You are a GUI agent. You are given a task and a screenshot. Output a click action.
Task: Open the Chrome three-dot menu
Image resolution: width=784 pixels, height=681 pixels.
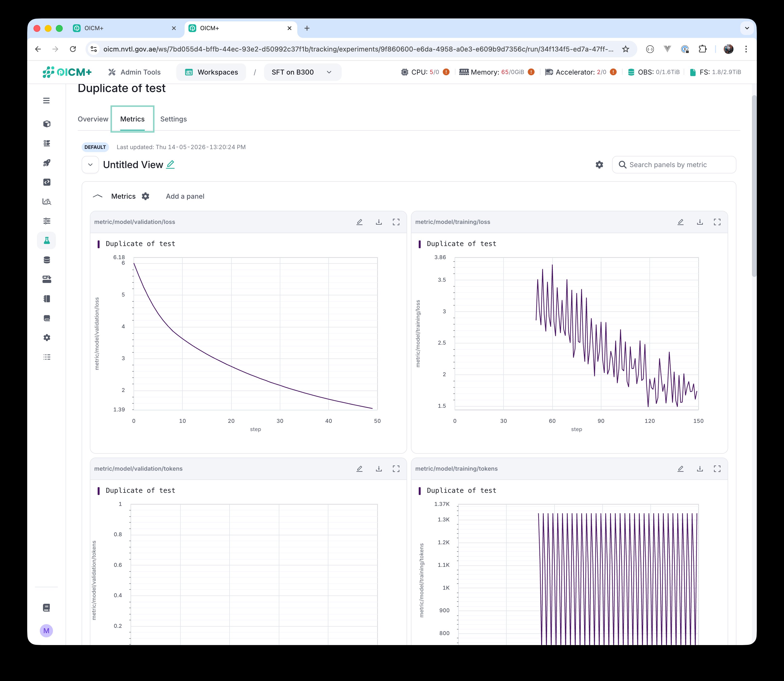point(746,49)
